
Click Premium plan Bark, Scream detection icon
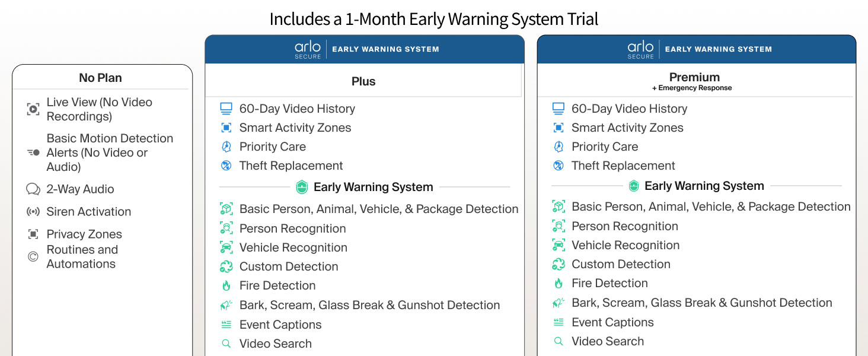click(558, 303)
